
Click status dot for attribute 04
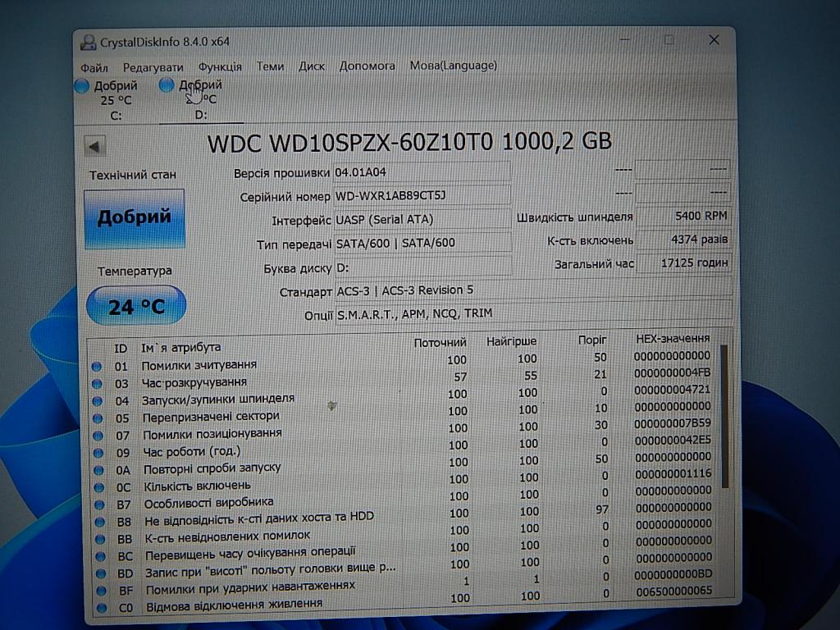click(x=97, y=400)
